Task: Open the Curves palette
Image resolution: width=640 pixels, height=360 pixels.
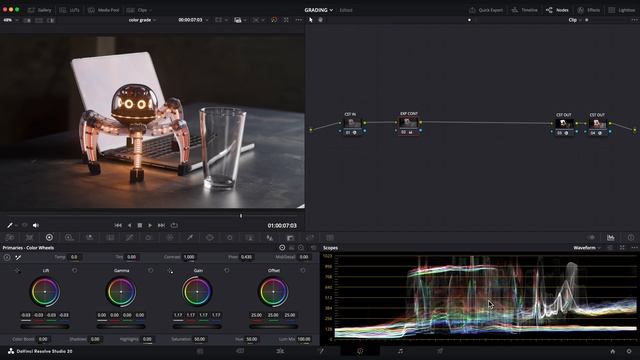Action: (129, 238)
